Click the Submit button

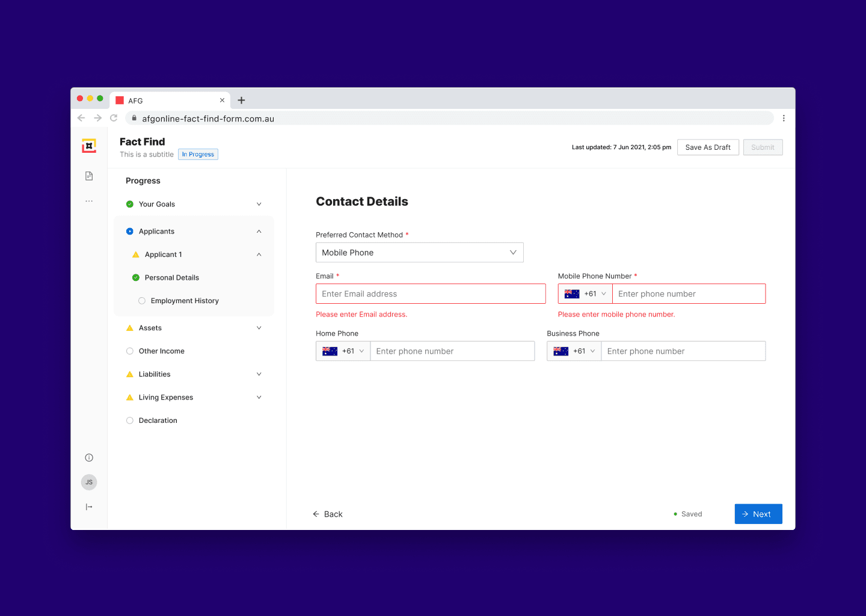tap(763, 147)
